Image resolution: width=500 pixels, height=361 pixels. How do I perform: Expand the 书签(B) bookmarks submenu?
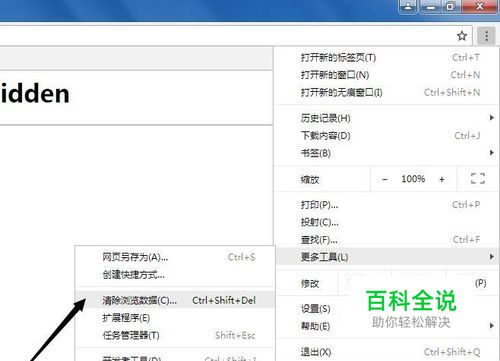tap(387, 153)
